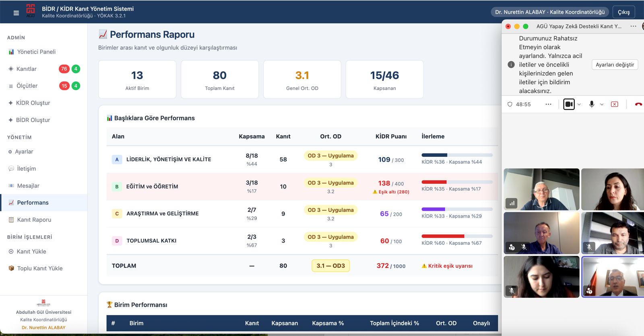Hang up the call with the red phone icon

pyautogui.click(x=638, y=104)
